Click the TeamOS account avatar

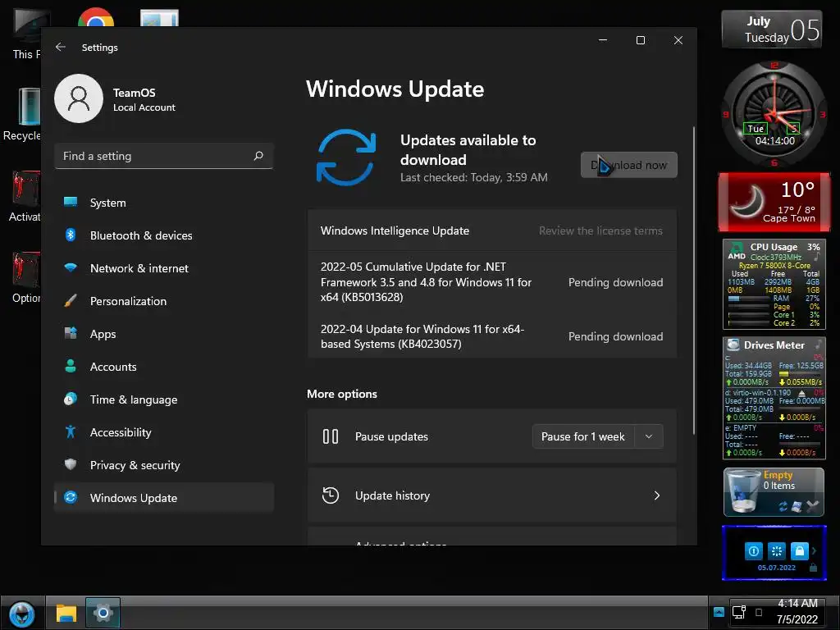coord(79,98)
